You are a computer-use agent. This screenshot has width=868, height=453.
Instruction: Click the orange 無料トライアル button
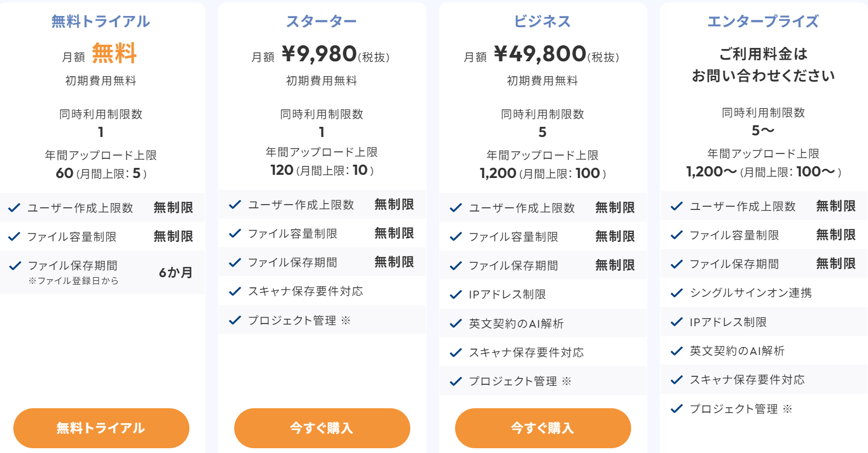coord(101,428)
